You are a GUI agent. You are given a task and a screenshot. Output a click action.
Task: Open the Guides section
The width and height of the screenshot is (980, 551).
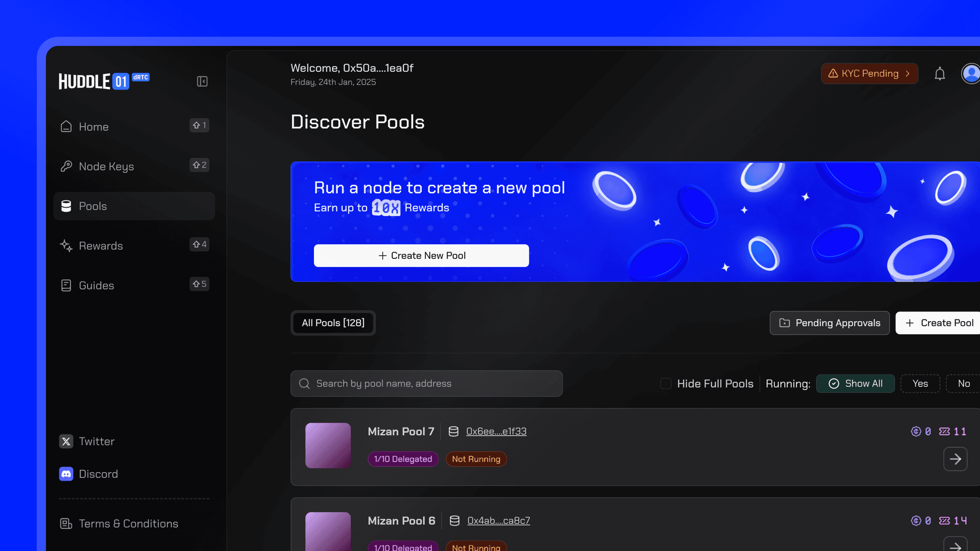pos(96,285)
